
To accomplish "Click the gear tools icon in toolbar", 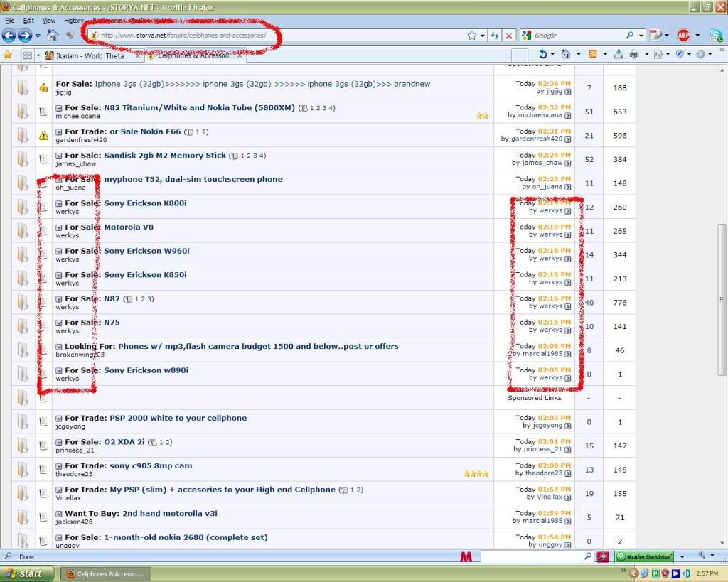I will (700, 54).
